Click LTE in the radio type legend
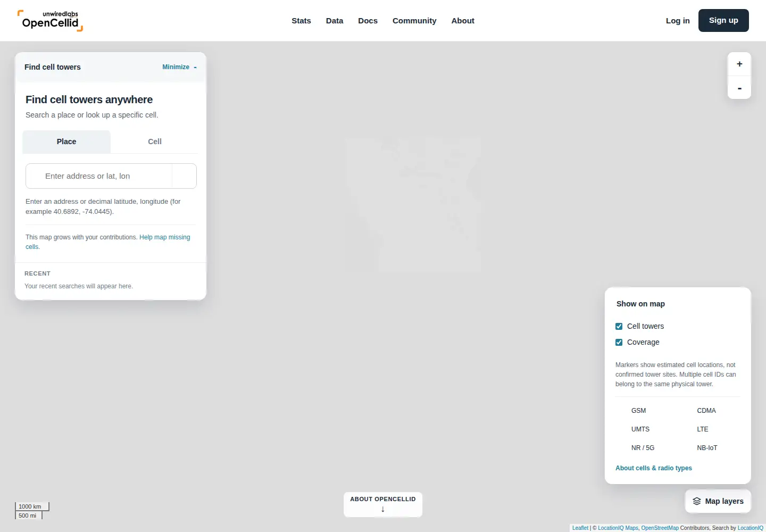 (x=703, y=429)
